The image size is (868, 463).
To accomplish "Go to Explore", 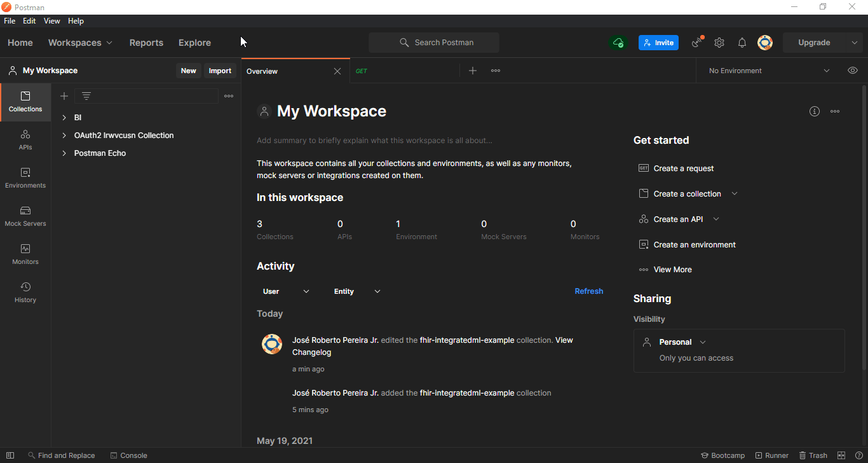I will pos(194,43).
